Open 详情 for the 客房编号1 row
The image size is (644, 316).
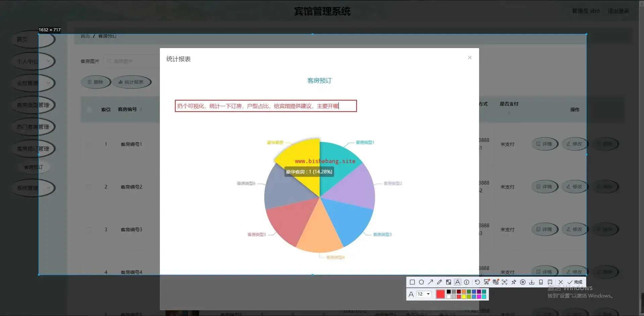pyautogui.click(x=544, y=144)
